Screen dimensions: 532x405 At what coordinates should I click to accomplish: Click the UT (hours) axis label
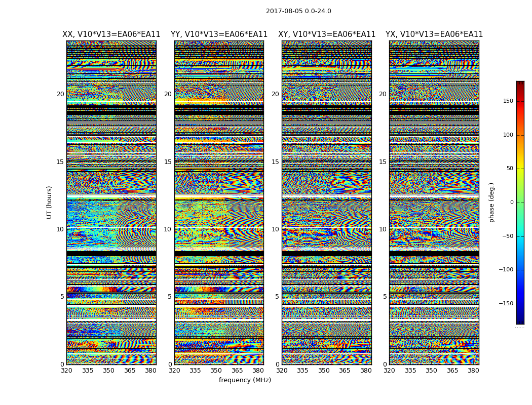click(49, 202)
